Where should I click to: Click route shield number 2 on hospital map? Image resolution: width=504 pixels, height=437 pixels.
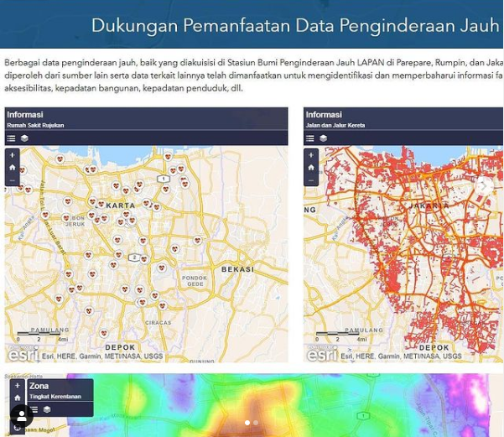[134, 258]
